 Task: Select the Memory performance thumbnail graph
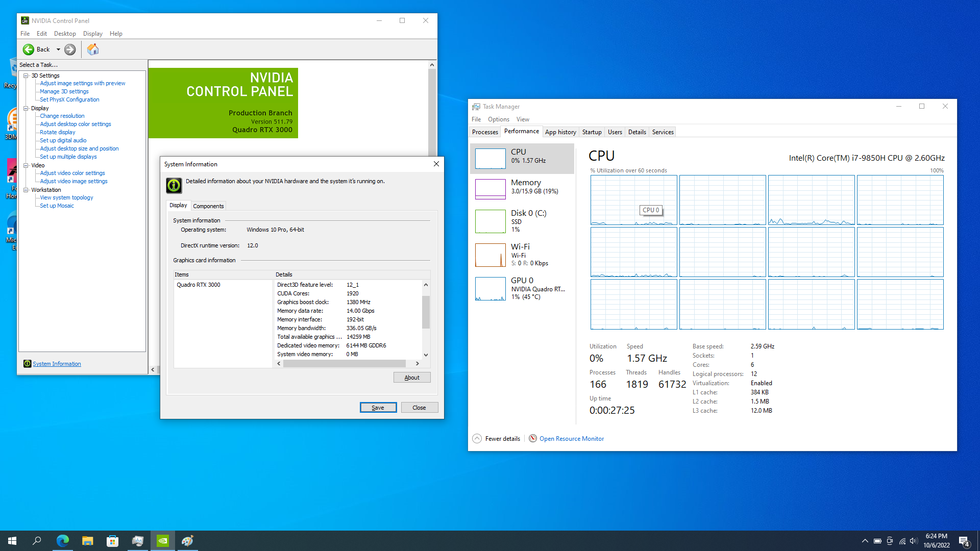click(491, 189)
